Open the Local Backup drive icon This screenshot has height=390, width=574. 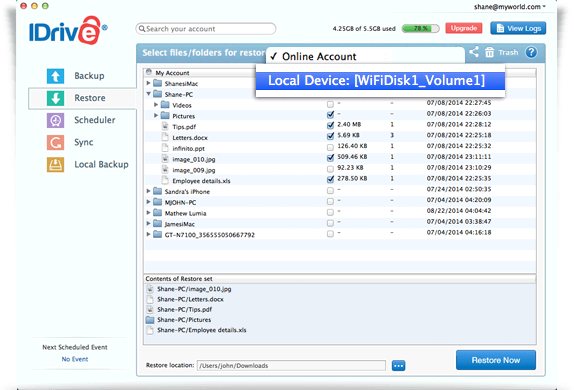coord(55,165)
